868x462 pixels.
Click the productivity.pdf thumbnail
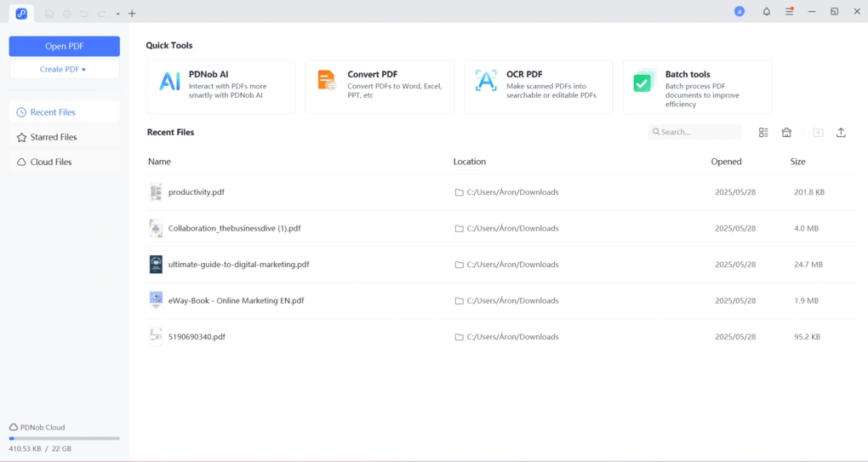point(156,192)
